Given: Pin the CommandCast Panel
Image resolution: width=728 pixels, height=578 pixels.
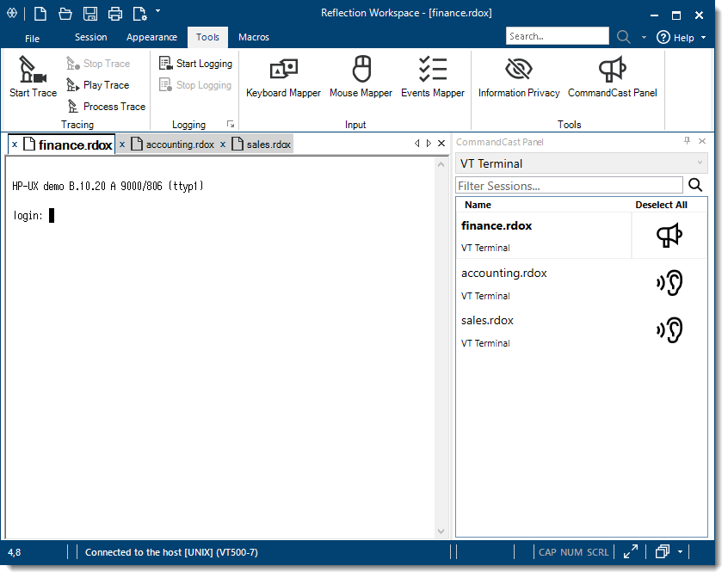Looking at the screenshot, I should tap(688, 140).
